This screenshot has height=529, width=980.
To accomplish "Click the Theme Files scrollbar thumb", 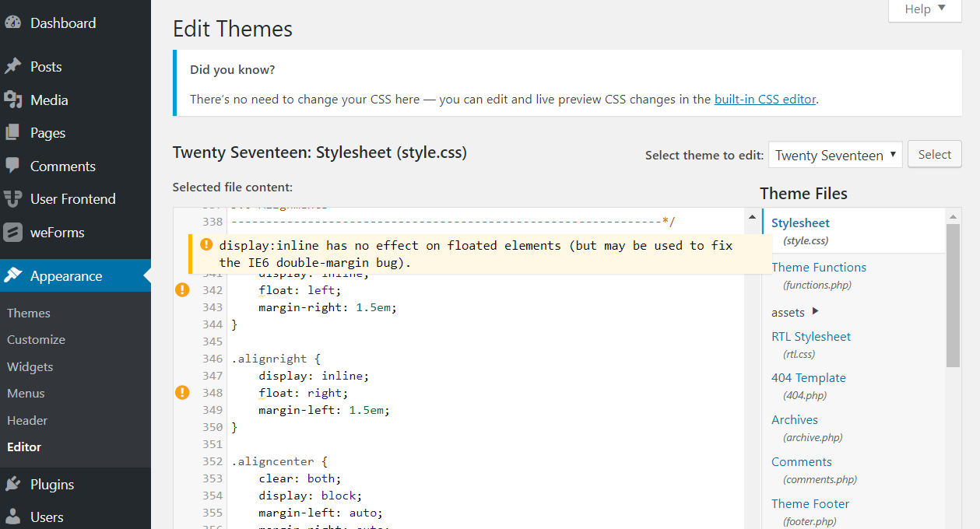I will click(x=954, y=296).
